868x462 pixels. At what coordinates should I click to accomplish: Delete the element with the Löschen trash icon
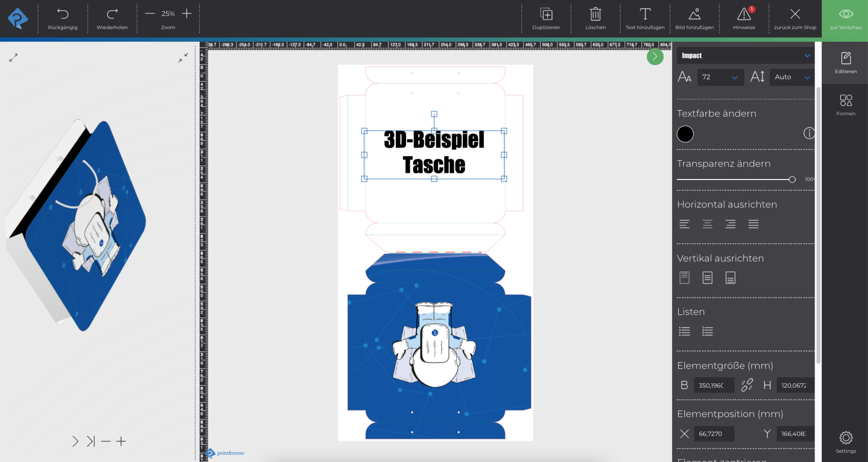(x=595, y=14)
